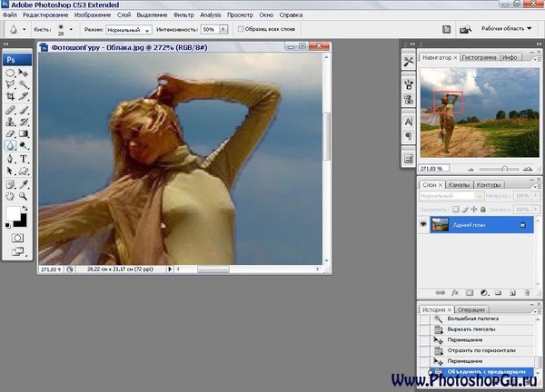545x392 pixels.
Task: Switch to the 'Гистограмма' tab
Action: pyautogui.click(x=479, y=57)
